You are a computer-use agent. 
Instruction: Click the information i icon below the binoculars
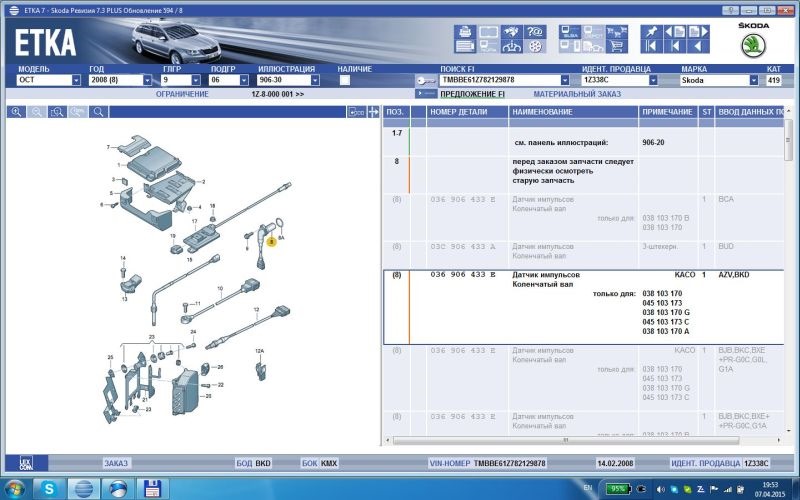(511, 46)
